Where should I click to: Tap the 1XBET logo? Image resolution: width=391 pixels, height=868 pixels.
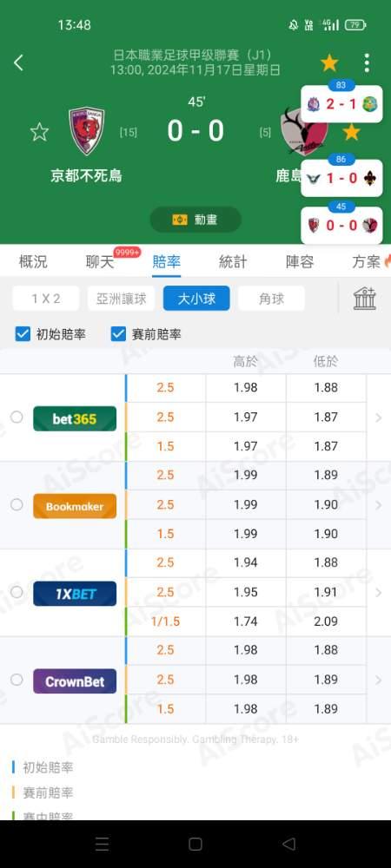(75, 594)
